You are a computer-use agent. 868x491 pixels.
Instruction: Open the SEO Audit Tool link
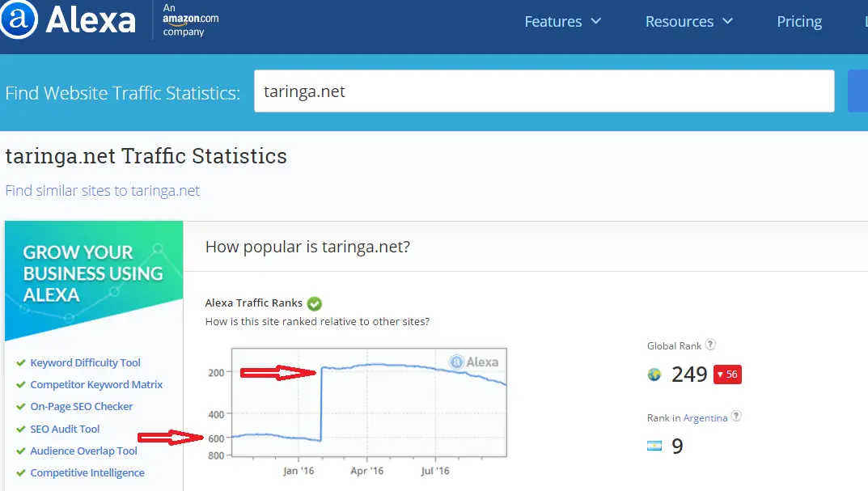point(65,429)
